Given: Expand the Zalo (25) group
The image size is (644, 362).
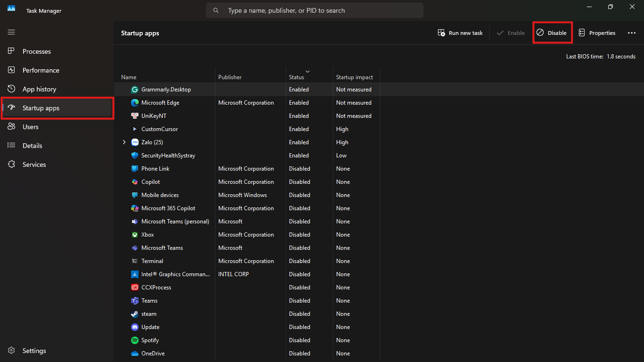Looking at the screenshot, I should coord(124,142).
